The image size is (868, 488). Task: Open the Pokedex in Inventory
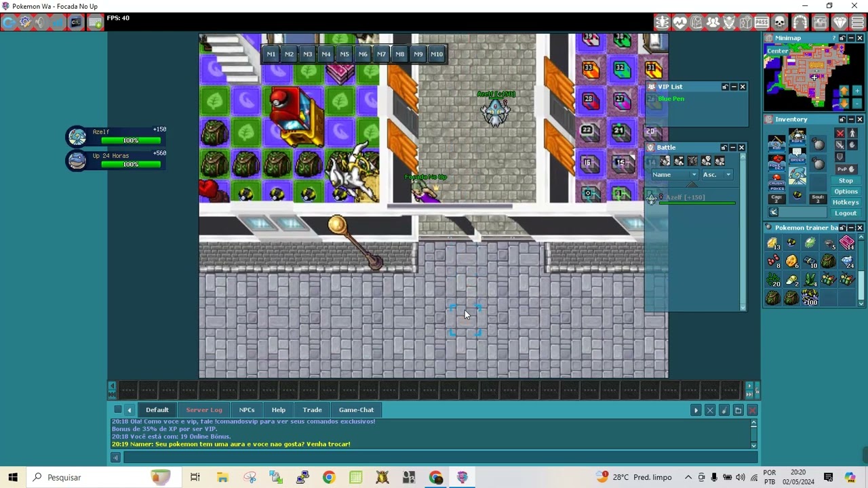pyautogui.click(x=777, y=163)
